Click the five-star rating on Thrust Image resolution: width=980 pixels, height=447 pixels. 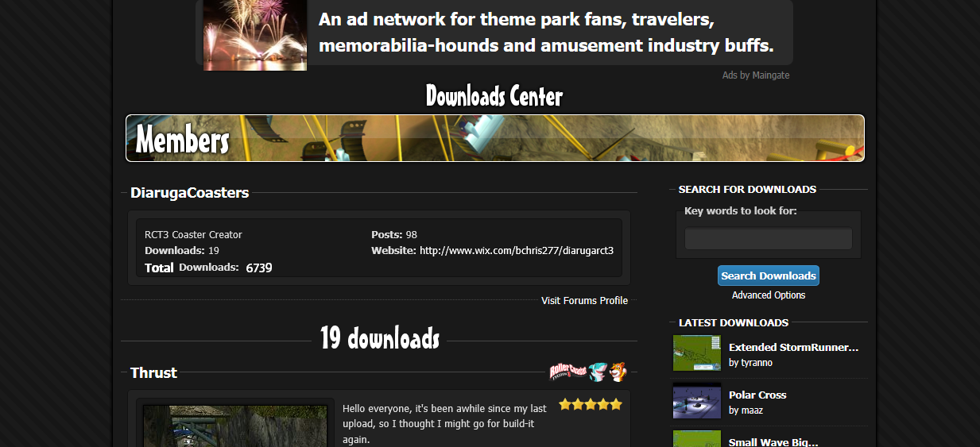coord(590,405)
